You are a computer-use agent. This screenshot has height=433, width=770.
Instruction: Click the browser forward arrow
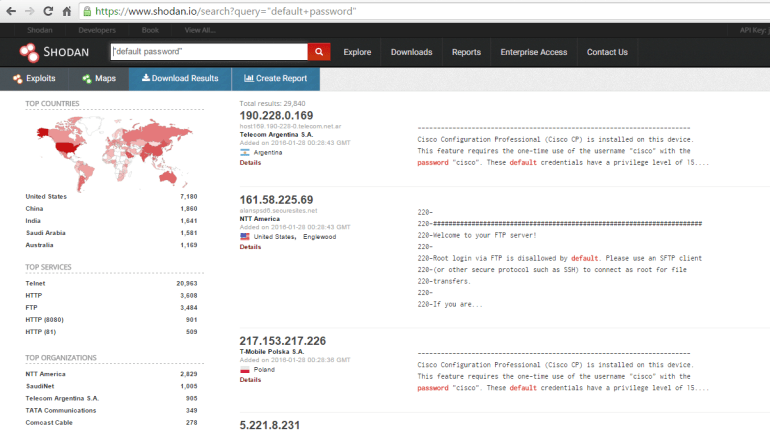coord(30,11)
